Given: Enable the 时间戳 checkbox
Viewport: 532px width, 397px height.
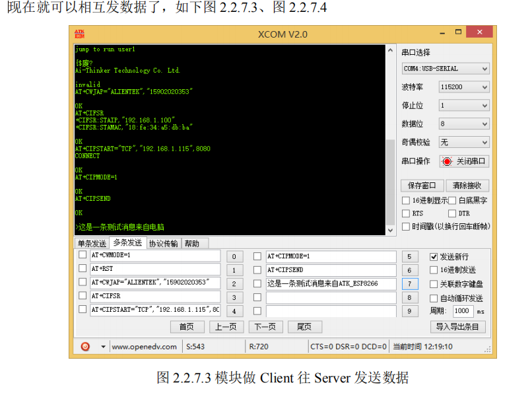Looking at the screenshot, I should coord(406,227).
